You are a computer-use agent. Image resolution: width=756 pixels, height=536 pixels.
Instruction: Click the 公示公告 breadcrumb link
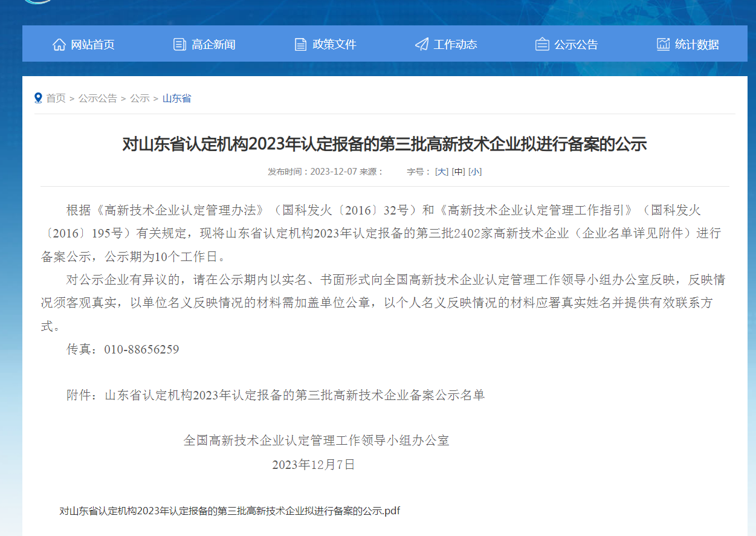click(x=97, y=98)
